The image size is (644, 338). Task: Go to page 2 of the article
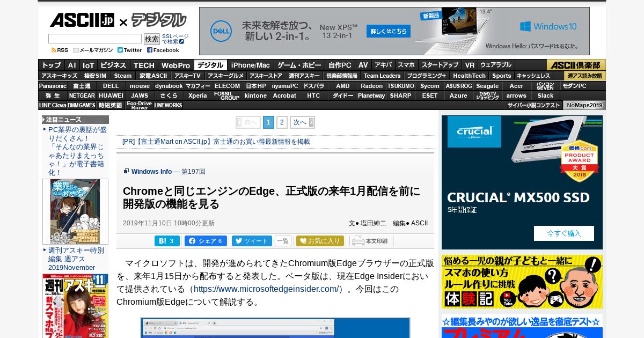282,122
